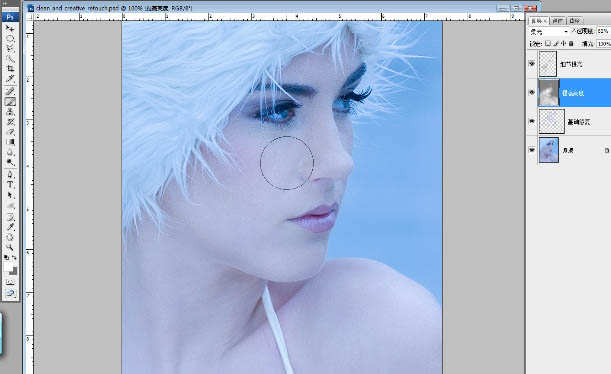Select the Elliptical Marquee tool
This screenshot has width=611, height=374.
[x=10, y=38]
